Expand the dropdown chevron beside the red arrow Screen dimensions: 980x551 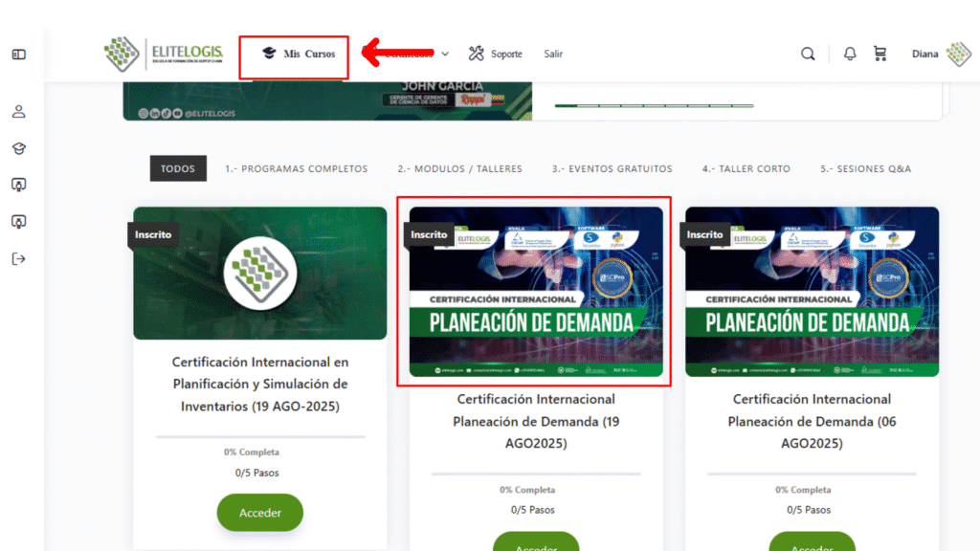445,55
